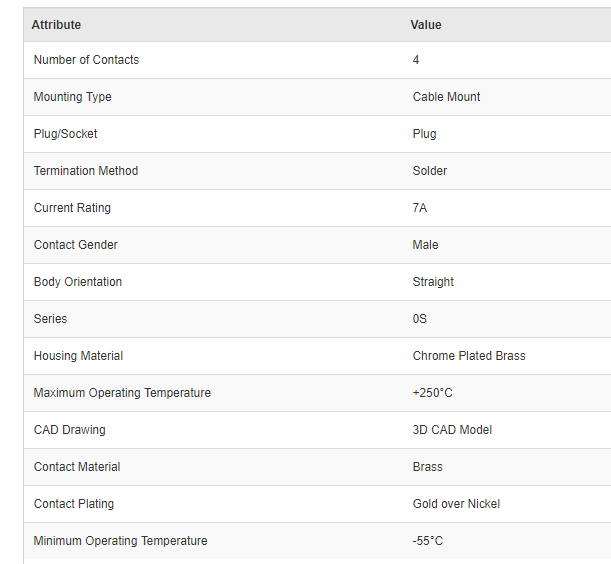Click the Straight orientation value
Viewport: 611px width, 564px height.
(x=433, y=282)
